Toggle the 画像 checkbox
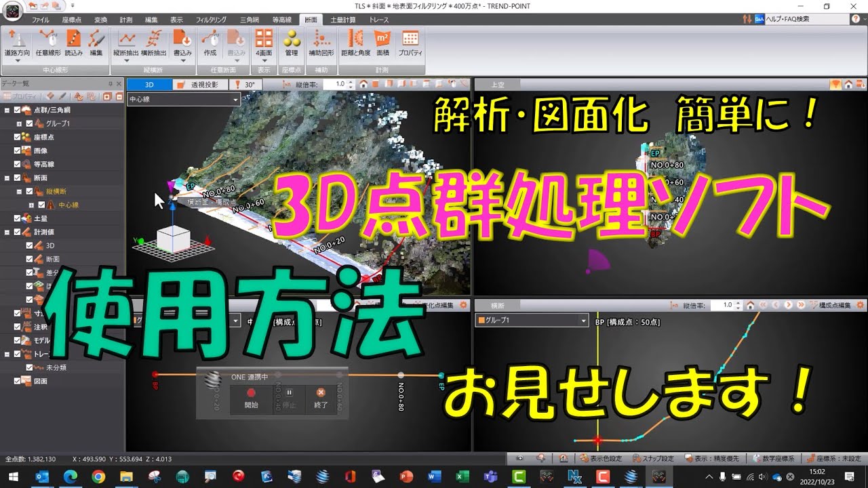Image resolution: width=868 pixels, height=488 pixels. pyautogui.click(x=18, y=150)
